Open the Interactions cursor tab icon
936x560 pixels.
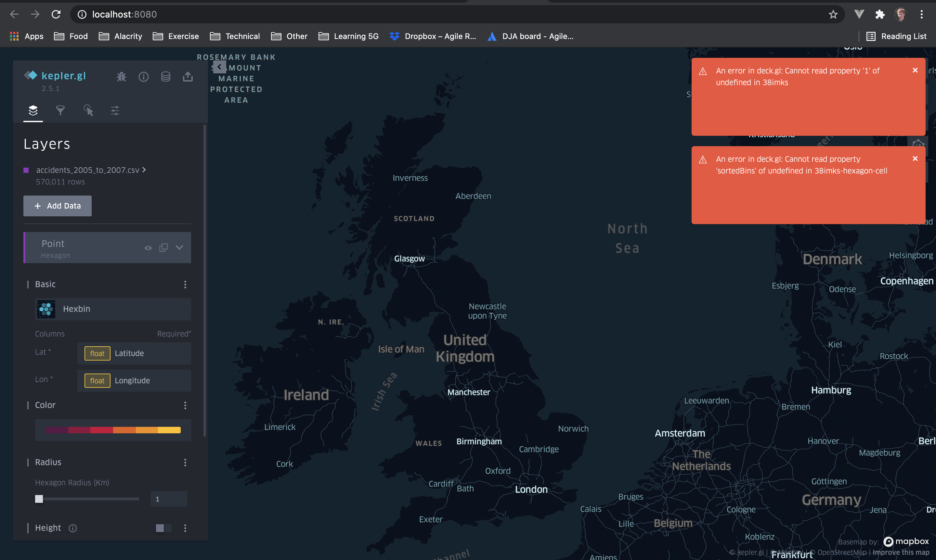[88, 110]
